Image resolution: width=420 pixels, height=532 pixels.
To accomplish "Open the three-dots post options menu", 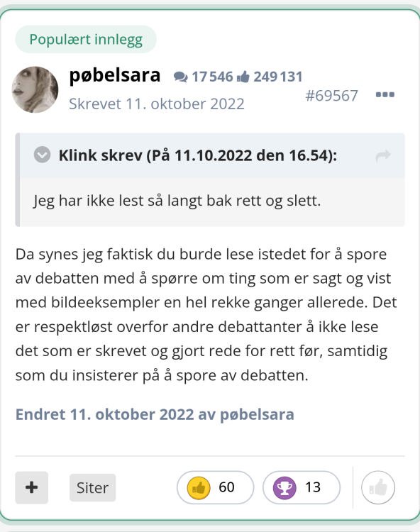I will pos(385,94).
